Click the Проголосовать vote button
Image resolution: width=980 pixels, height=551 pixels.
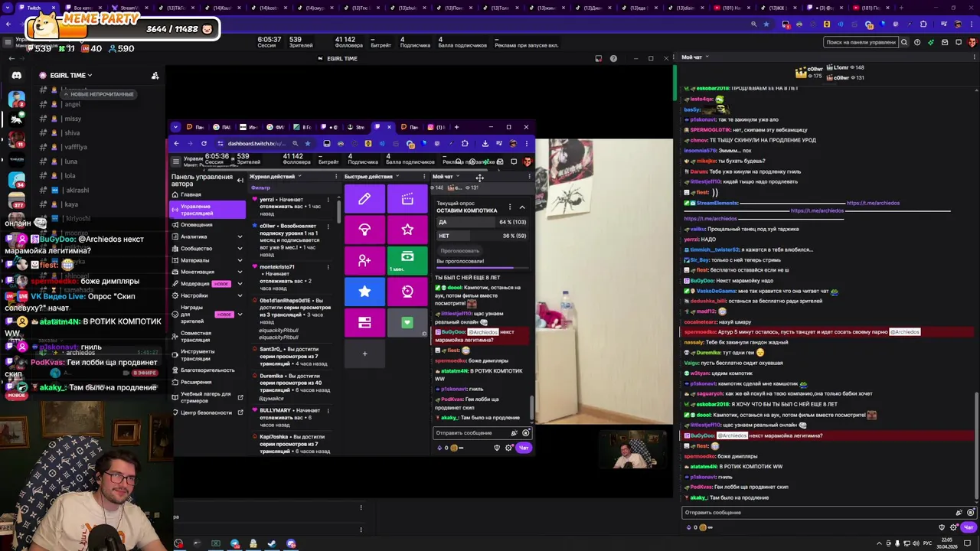tap(460, 251)
